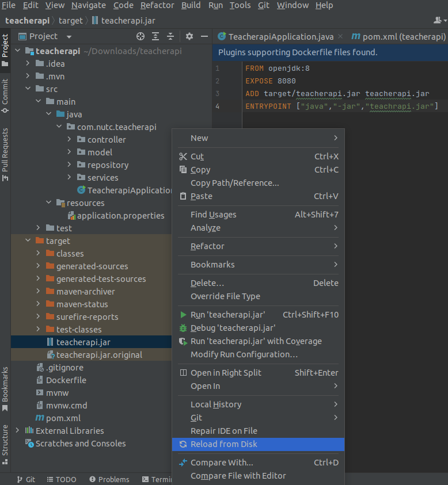Viewport: 448px width, 485px height.
Task: Select Modify Run Configuration...
Action: [258, 354]
